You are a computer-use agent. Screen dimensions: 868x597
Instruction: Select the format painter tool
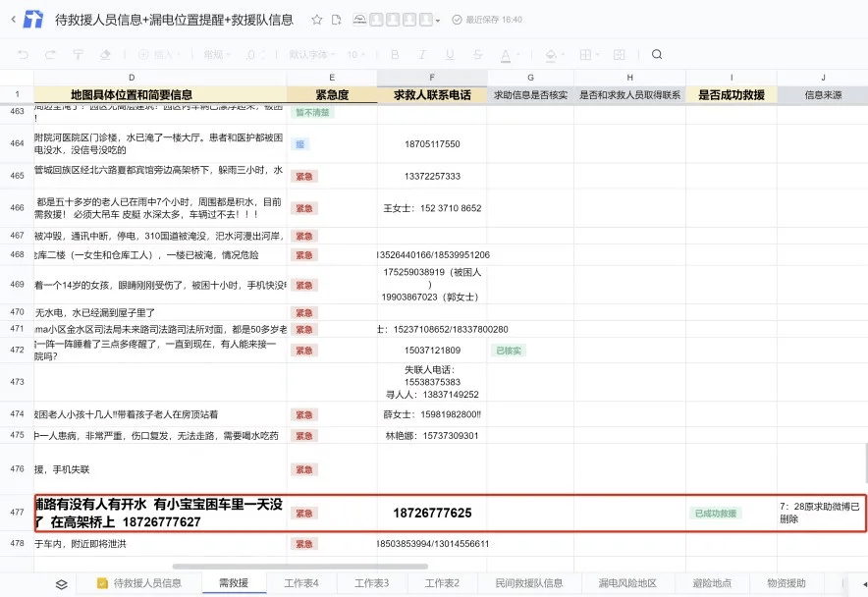click(x=78, y=54)
